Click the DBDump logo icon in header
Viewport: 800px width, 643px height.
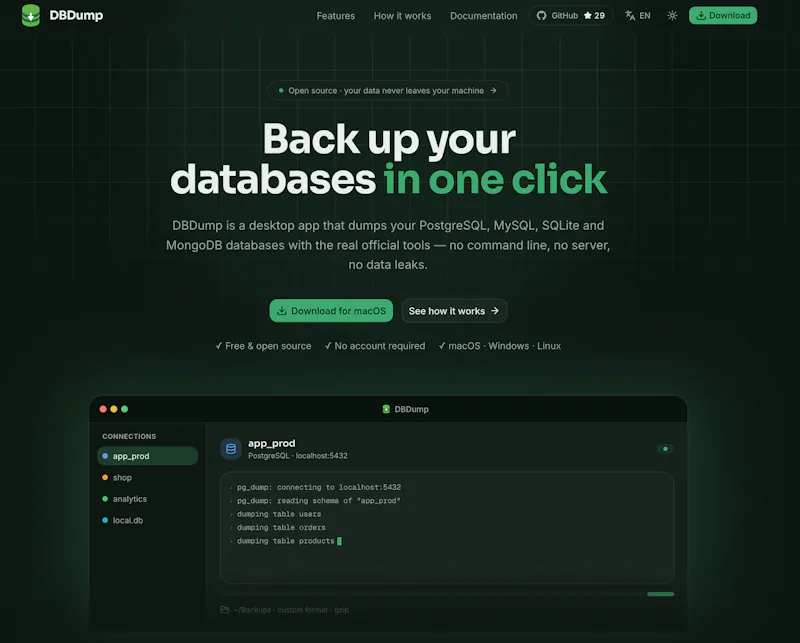[x=31, y=15]
